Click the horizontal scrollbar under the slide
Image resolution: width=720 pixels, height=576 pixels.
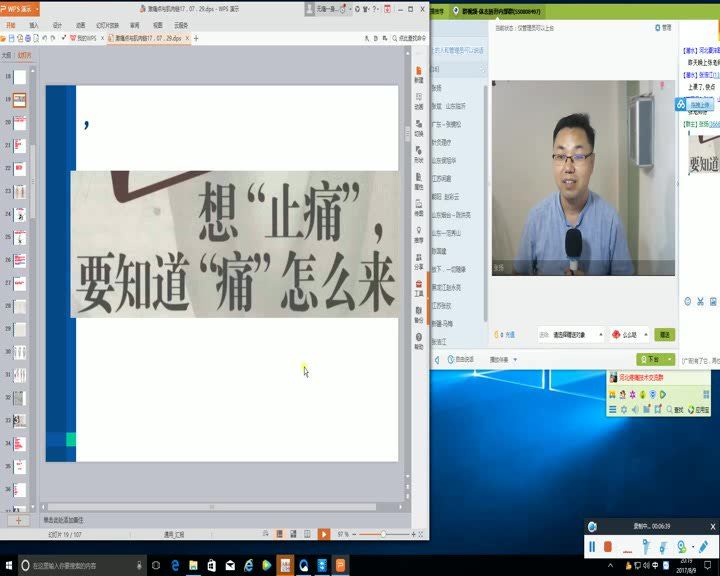point(212,507)
